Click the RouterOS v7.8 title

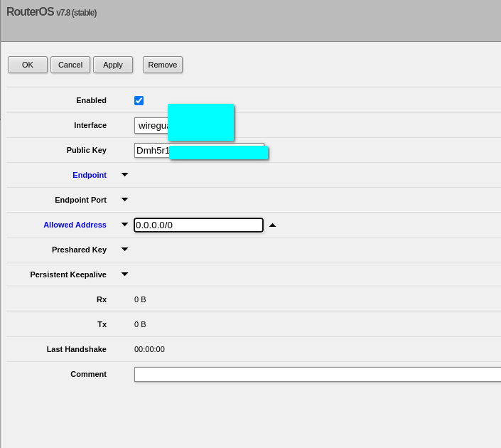click(51, 12)
